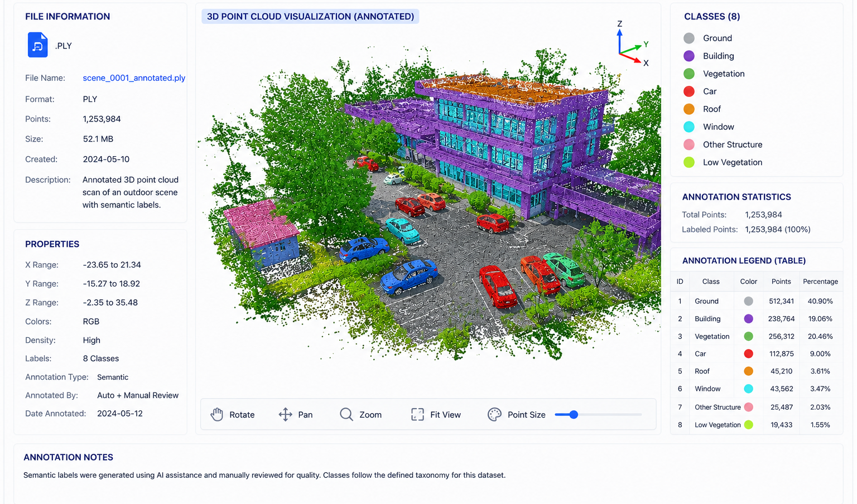Click the 19,433 points cell

click(x=781, y=425)
